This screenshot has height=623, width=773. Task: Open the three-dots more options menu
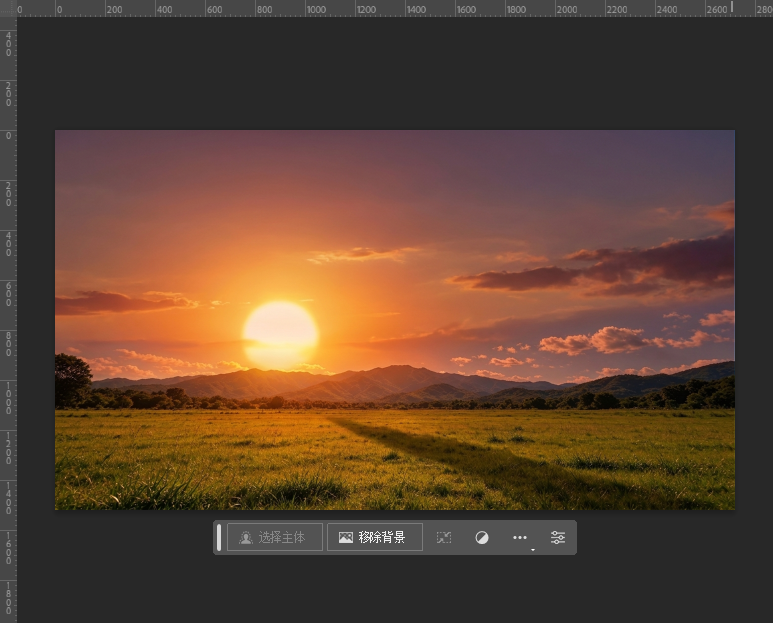[x=520, y=537]
